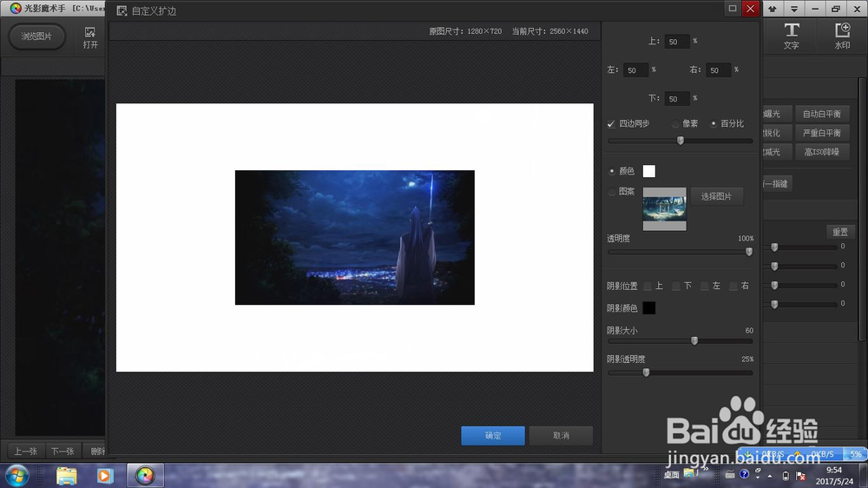Click the 取消 button

tap(561, 436)
